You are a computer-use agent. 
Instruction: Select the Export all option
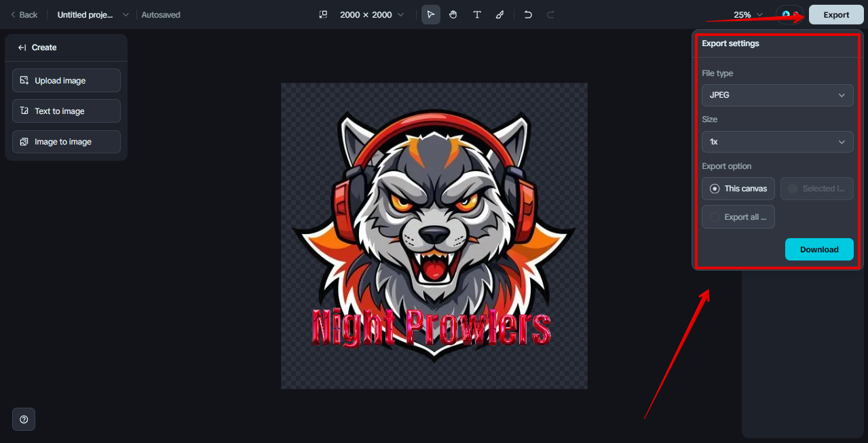coord(738,217)
